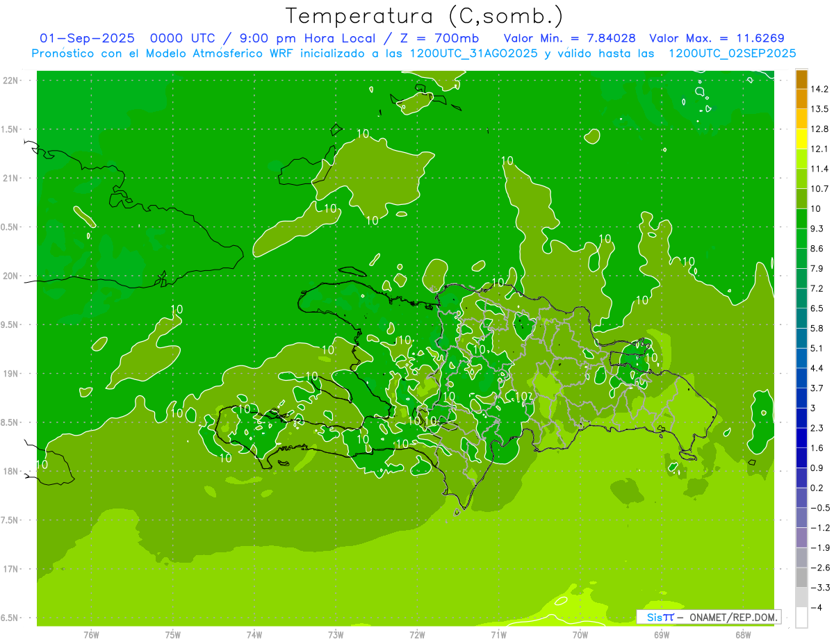
Task: Click the "13.5" color bar value
Action: [820, 109]
